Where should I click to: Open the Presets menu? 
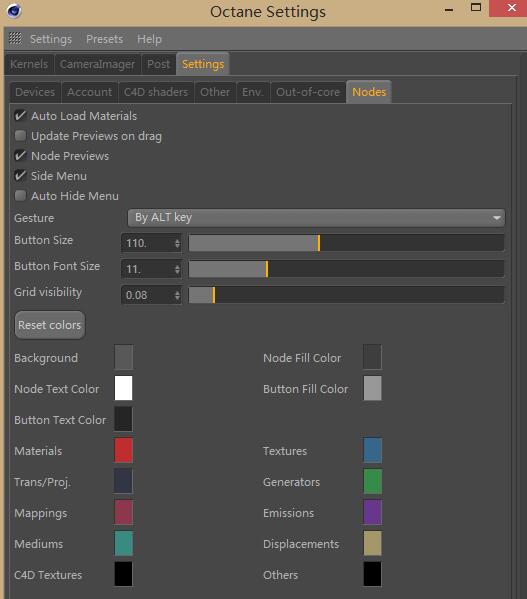click(104, 39)
